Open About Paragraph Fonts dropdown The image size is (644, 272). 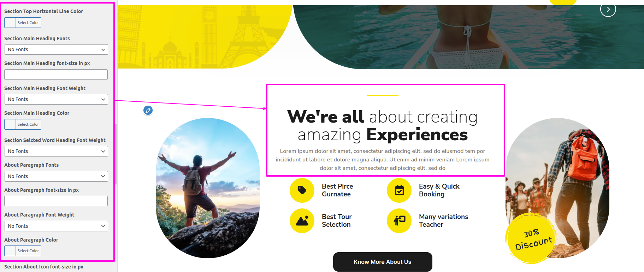click(56, 176)
